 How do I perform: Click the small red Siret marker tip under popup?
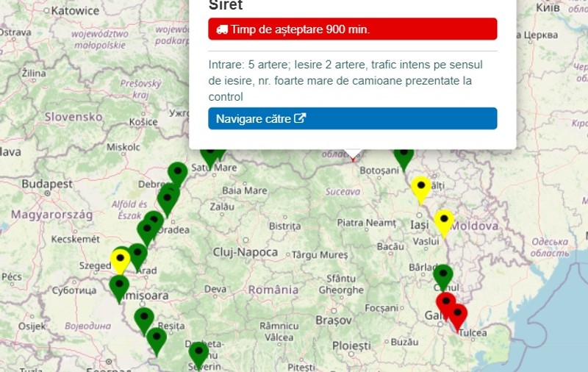click(x=353, y=160)
